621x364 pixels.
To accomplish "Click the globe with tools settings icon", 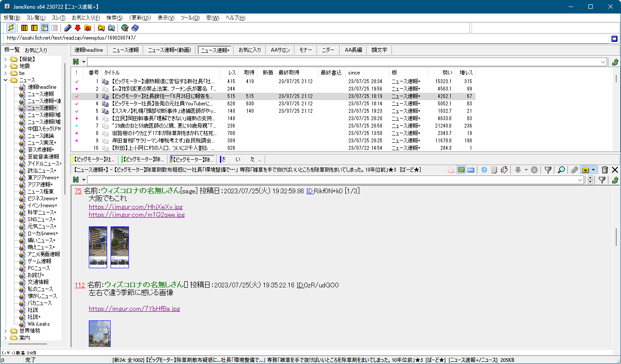I will click(125, 28).
